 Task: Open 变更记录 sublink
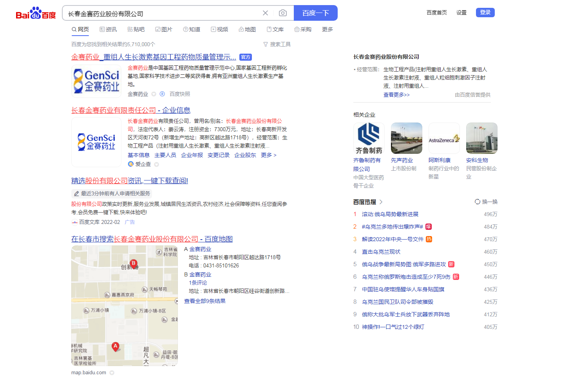tap(219, 155)
